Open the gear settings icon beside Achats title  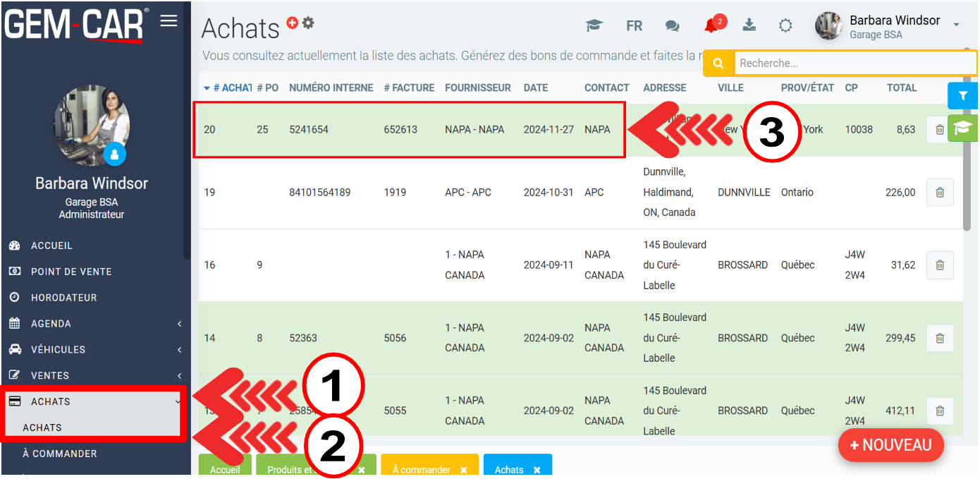[308, 23]
